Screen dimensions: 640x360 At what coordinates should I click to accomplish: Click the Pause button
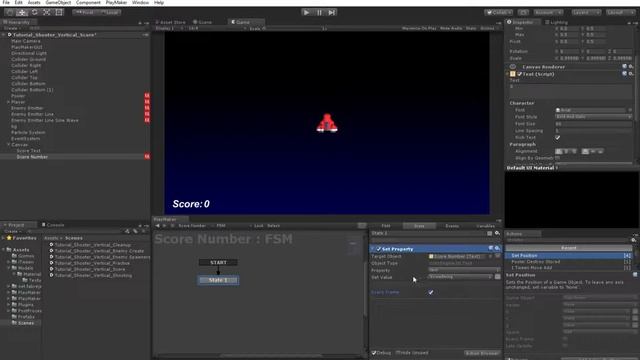click(x=319, y=12)
